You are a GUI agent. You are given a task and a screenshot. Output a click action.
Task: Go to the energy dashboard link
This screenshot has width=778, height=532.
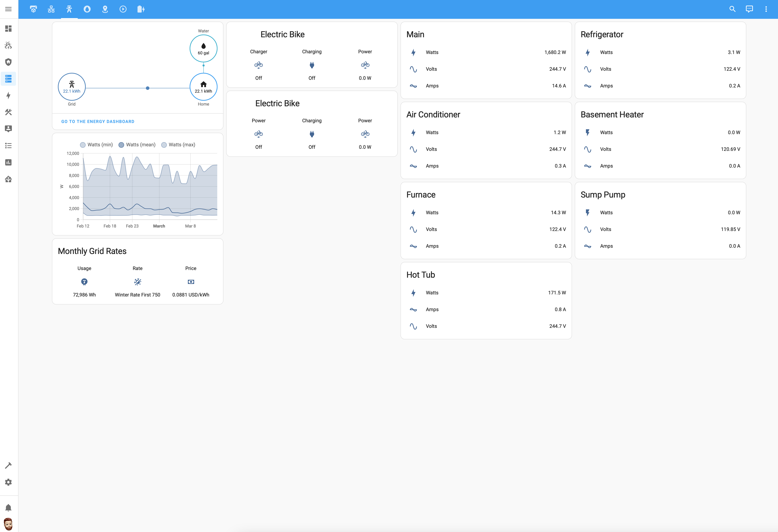point(98,121)
